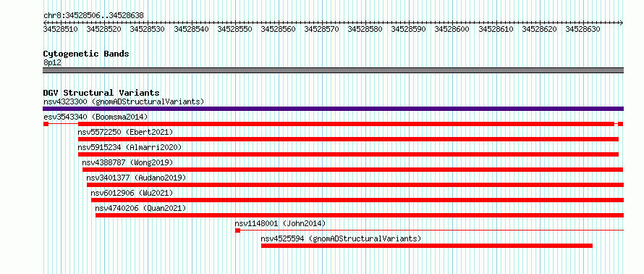Image resolution: width=644 pixels, height=274 pixels.
Task: Open variant nsv5572250 (Ebert2021) label
Action: point(125,132)
